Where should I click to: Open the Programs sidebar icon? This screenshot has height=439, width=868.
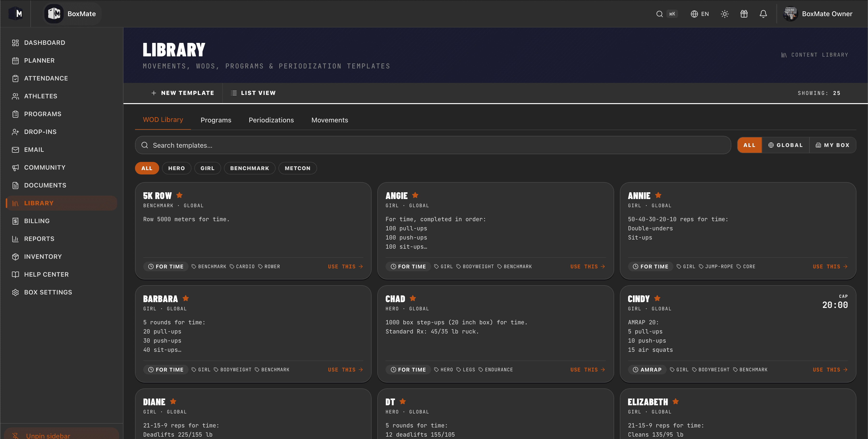click(15, 114)
